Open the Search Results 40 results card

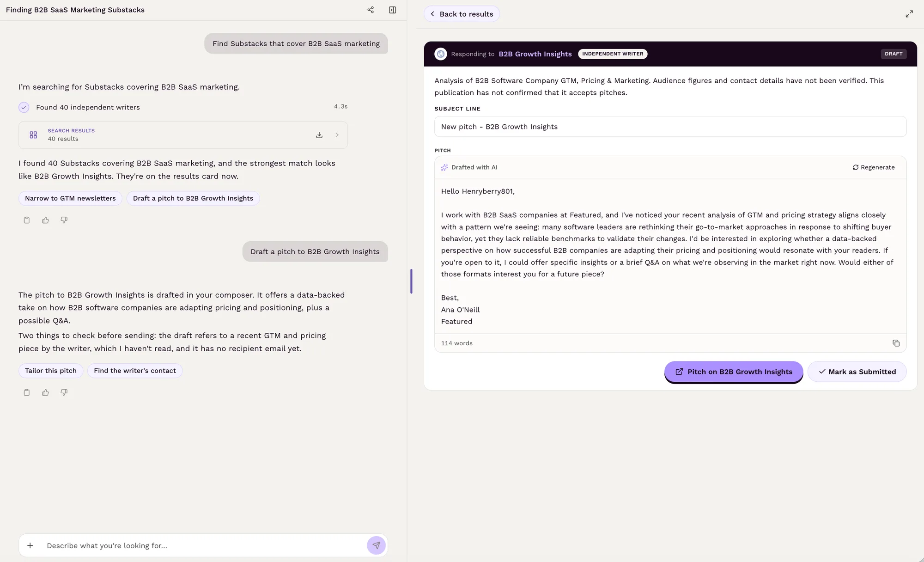point(183,135)
